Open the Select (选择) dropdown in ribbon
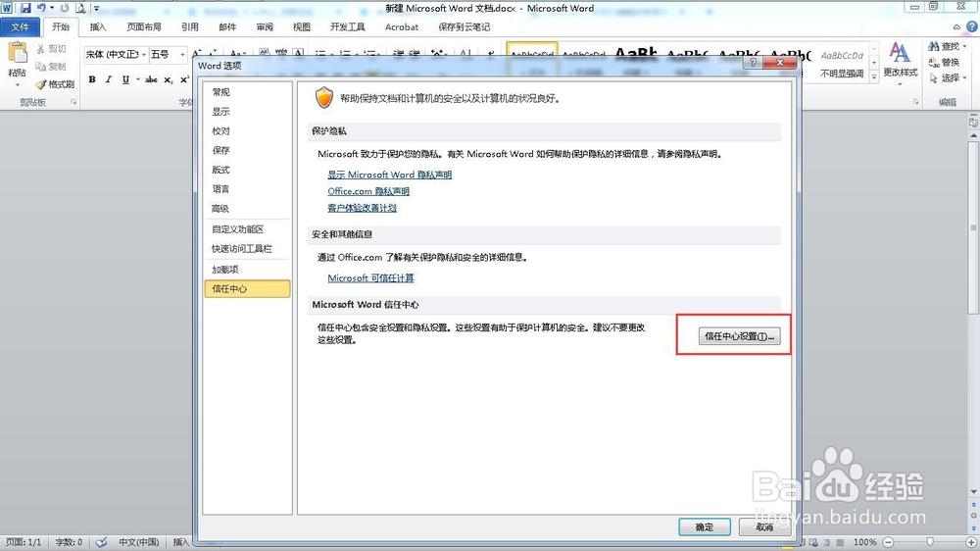This screenshot has height=551, width=980. point(948,77)
